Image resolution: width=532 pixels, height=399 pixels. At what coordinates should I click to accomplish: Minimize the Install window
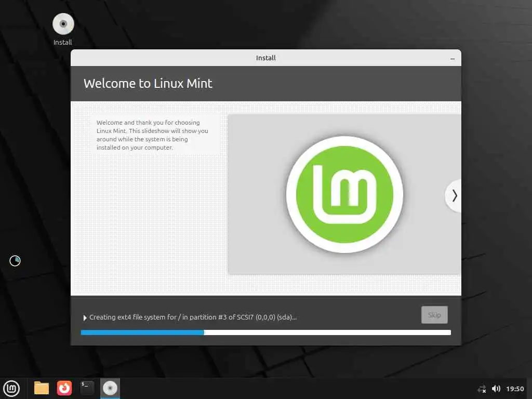tap(453, 58)
